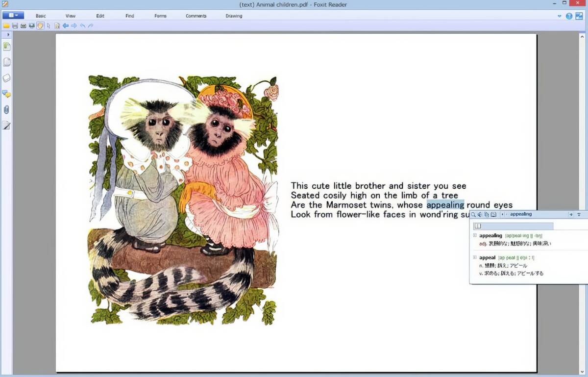Viewport: 588px width, 377px height.
Task: Click the highlighted word 'appealing' in the document
Action: pos(445,205)
